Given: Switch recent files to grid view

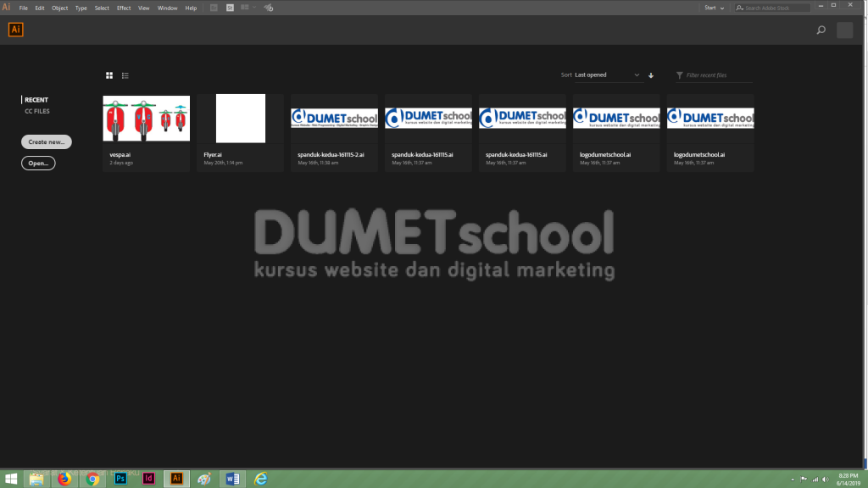Looking at the screenshot, I should pyautogui.click(x=109, y=75).
